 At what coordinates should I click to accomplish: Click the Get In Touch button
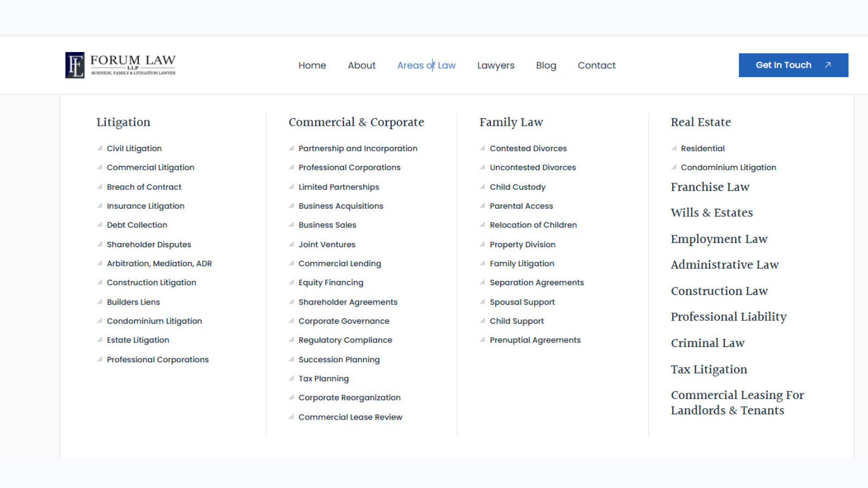pyautogui.click(x=784, y=65)
